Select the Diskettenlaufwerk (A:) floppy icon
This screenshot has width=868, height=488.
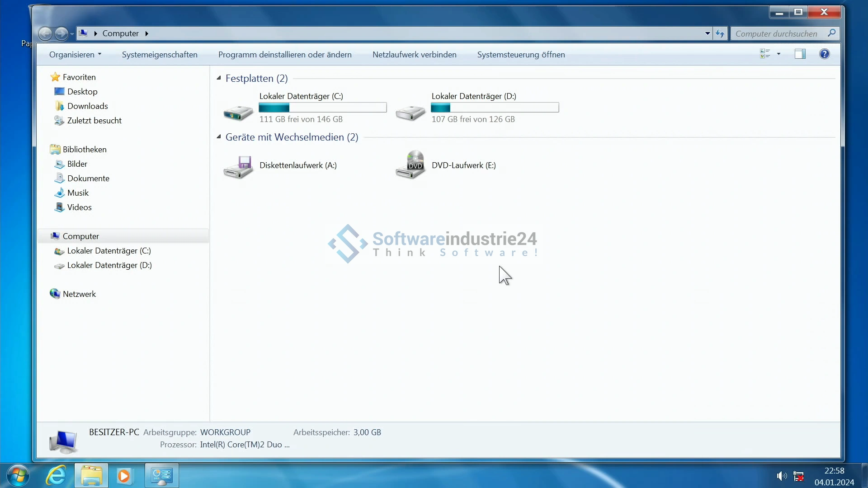(238, 166)
